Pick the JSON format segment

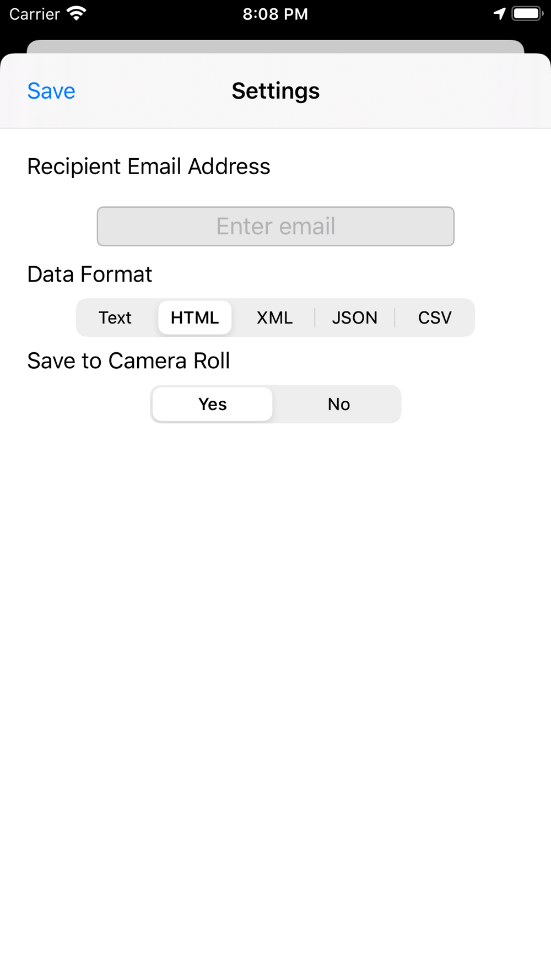354,317
